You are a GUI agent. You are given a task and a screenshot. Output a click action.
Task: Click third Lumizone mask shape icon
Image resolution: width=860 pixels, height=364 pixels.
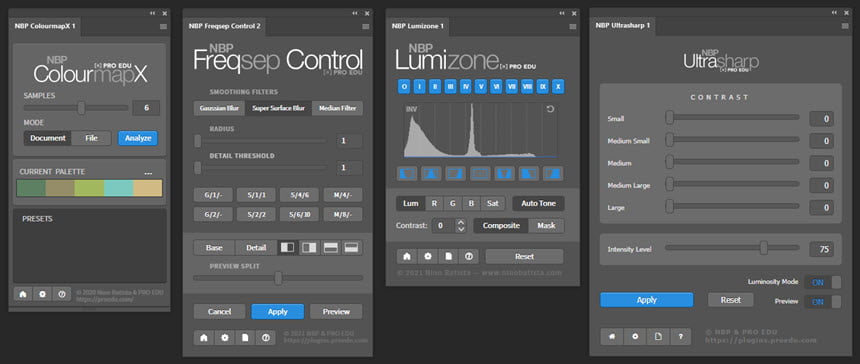455,174
